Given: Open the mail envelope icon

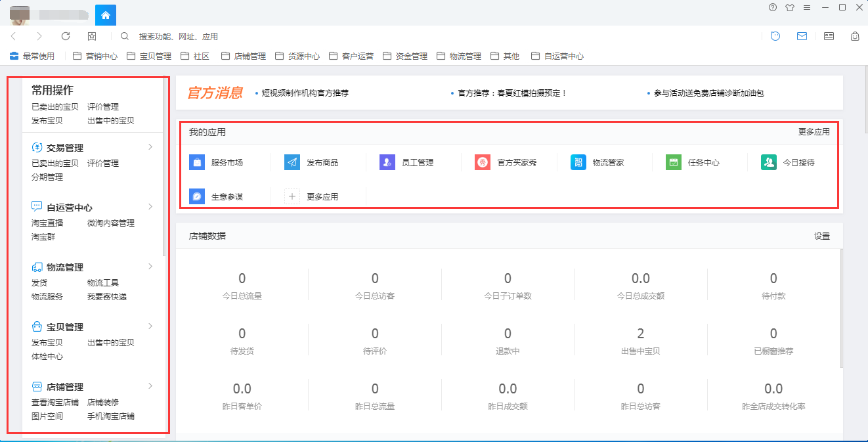Looking at the screenshot, I should 802,37.
